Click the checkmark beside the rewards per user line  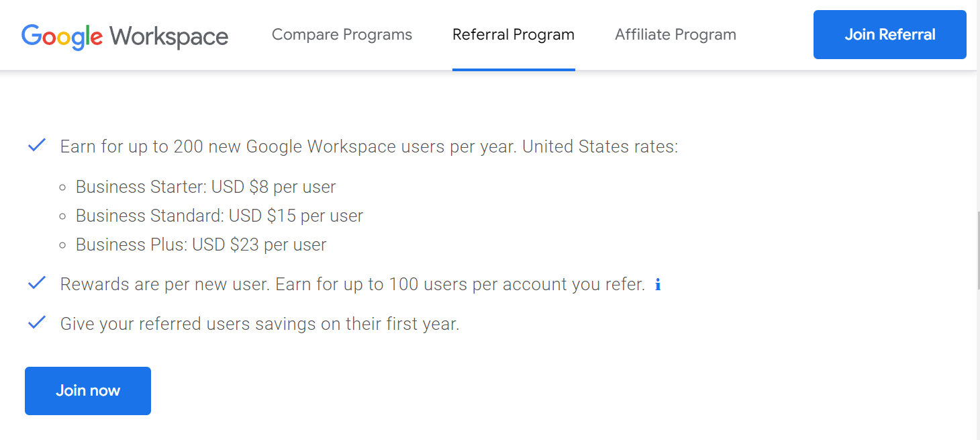coord(37,283)
